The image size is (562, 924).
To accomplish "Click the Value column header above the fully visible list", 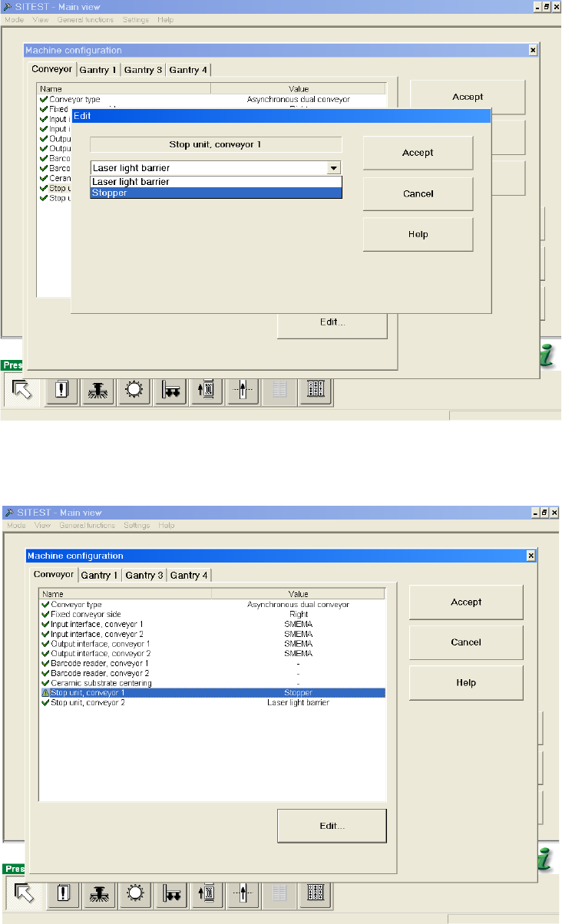I will (298, 594).
